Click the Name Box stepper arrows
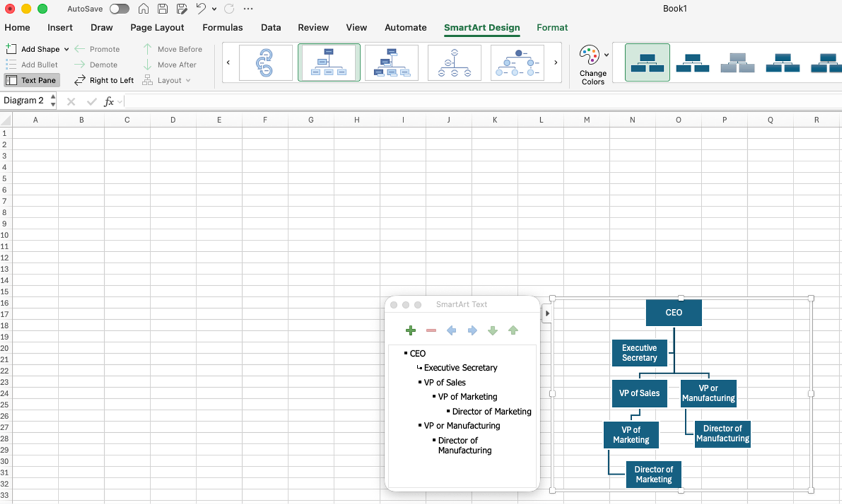The width and height of the screenshot is (842, 504). pos(53,101)
